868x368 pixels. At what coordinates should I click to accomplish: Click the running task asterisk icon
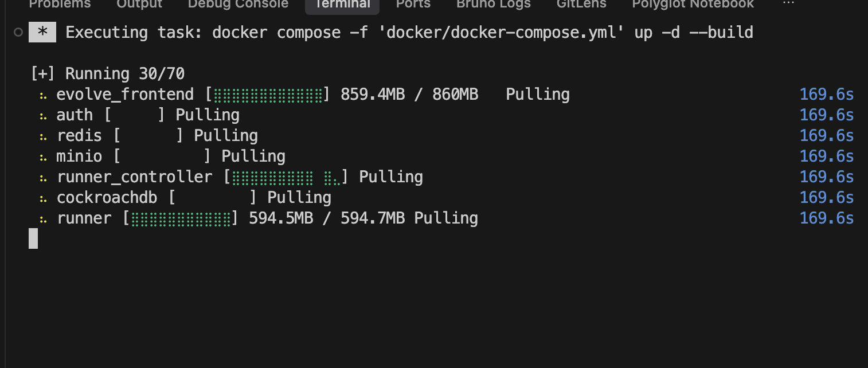click(x=42, y=32)
